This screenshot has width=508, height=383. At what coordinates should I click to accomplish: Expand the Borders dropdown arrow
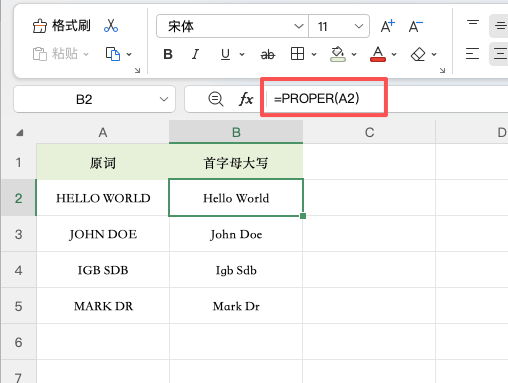tap(314, 54)
